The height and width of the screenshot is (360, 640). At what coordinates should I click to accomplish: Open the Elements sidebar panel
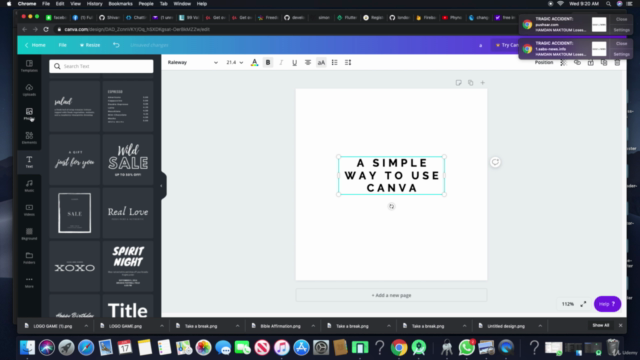29,138
